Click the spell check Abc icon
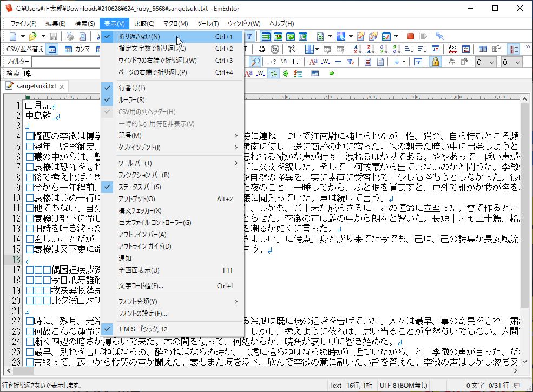Screen dimensions: 533x392 pos(453,49)
